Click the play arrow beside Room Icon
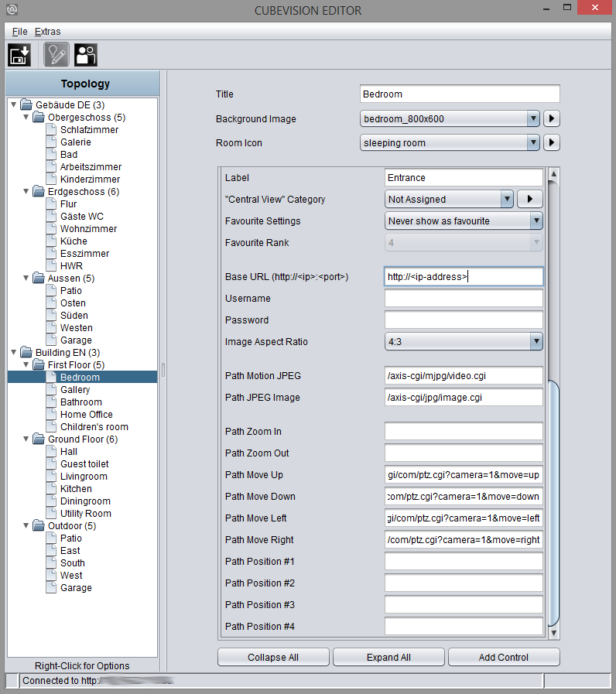Image resolution: width=616 pixels, height=694 pixels. click(551, 142)
